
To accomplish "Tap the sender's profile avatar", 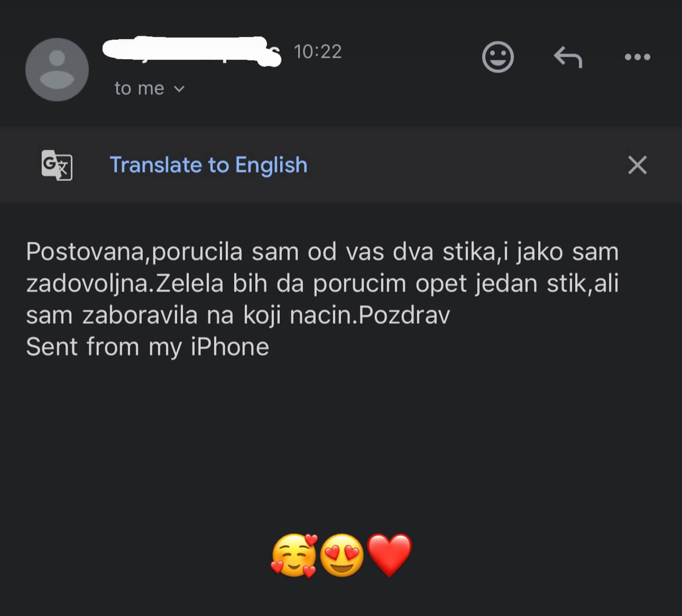I will pyautogui.click(x=57, y=69).
